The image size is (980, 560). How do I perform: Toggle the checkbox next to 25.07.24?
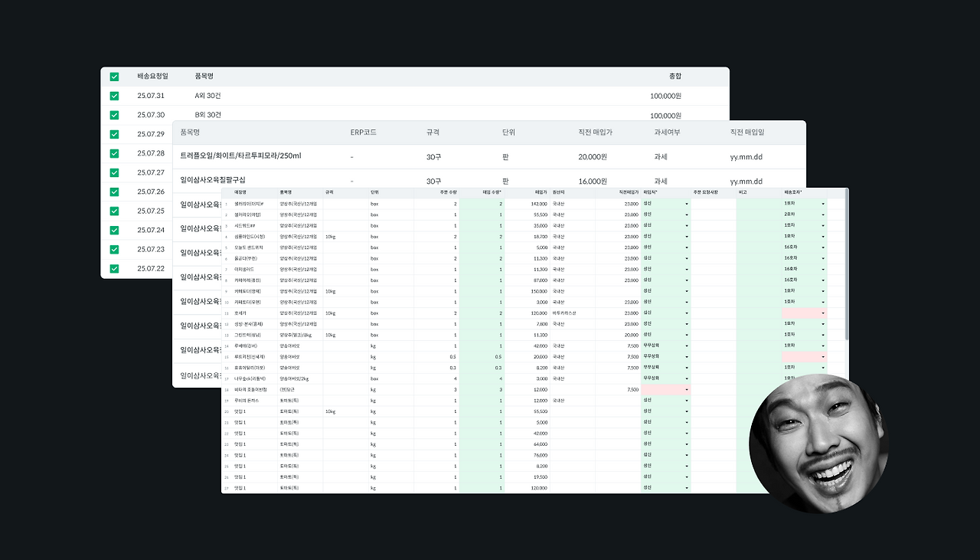click(114, 230)
